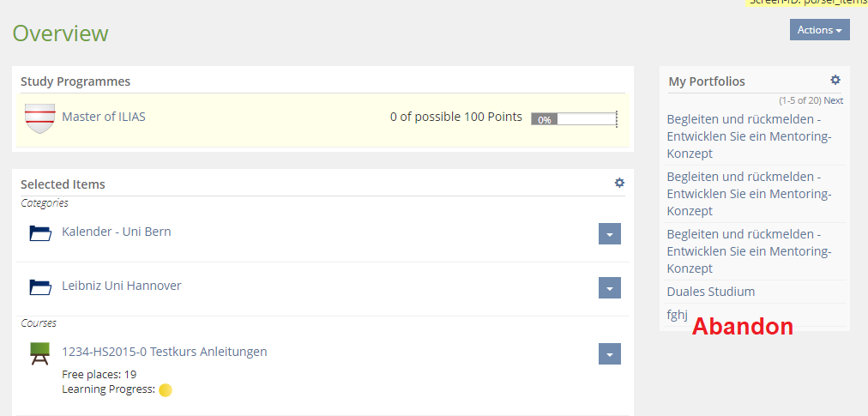The width and height of the screenshot is (868, 416).
Task: Click the yellow Learning Progress status icon
Action: [x=166, y=390]
